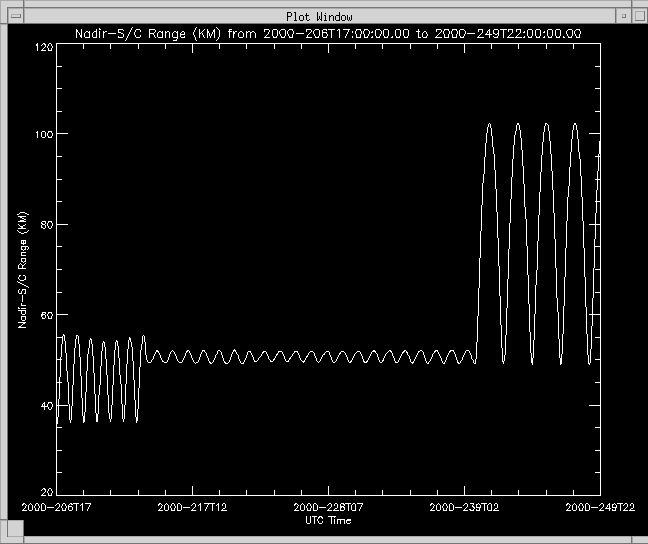Select the 2000-239T02 time tick label
The image size is (648, 544).
(x=463, y=508)
